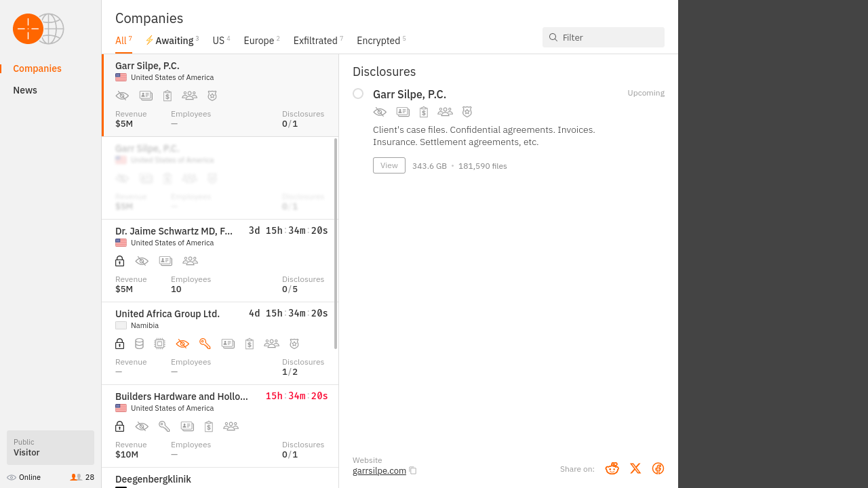Open News in the sidebar
Screen dimensions: 868x488
(x=25, y=90)
